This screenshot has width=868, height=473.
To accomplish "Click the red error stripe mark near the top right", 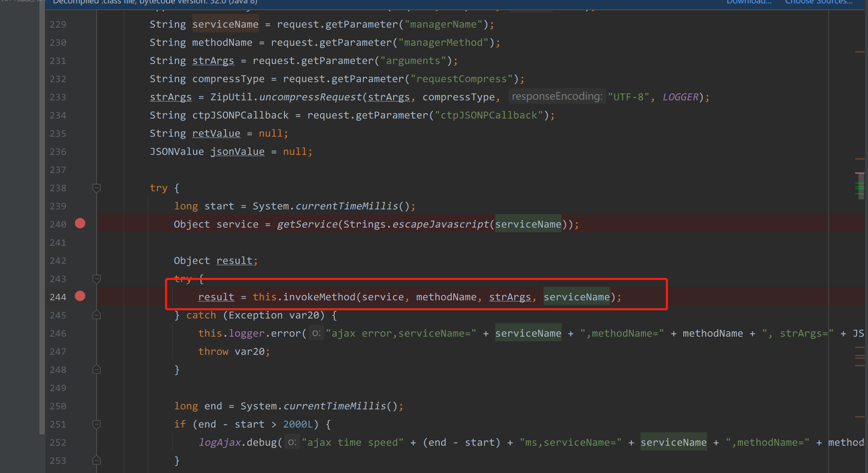I will [x=860, y=52].
